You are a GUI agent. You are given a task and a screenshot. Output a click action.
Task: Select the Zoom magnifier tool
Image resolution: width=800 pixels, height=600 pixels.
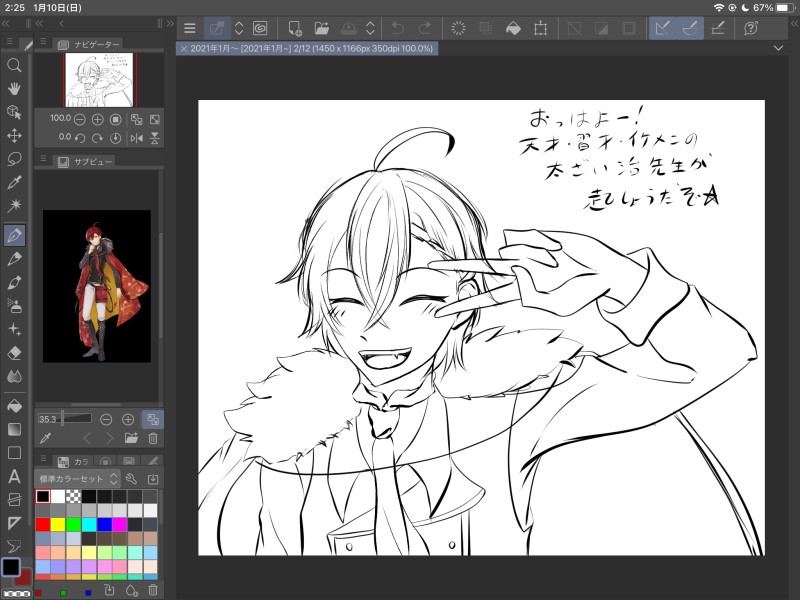point(14,65)
